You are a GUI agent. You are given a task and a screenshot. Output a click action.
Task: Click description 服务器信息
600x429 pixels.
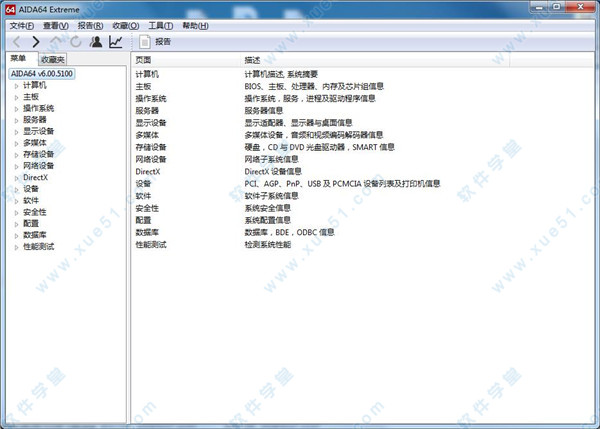pos(264,111)
